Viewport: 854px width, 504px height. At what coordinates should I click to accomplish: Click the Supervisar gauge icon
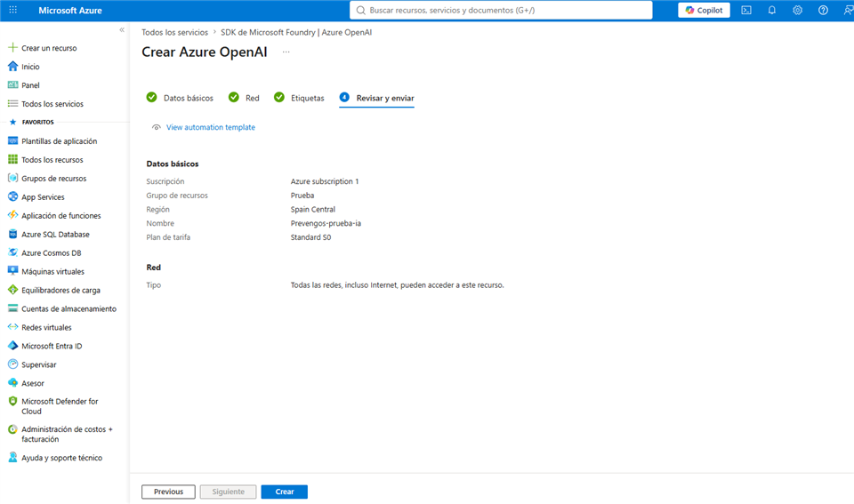tap(12, 364)
